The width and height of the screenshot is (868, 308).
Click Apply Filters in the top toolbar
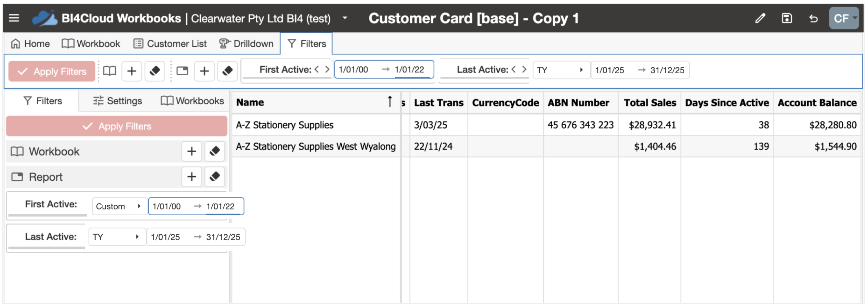pos(52,71)
